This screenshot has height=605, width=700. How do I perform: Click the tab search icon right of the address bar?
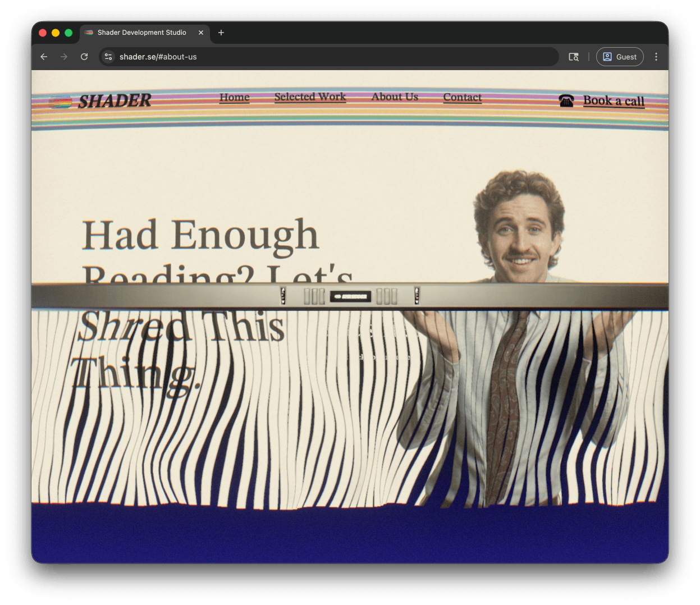[x=573, y=57]
